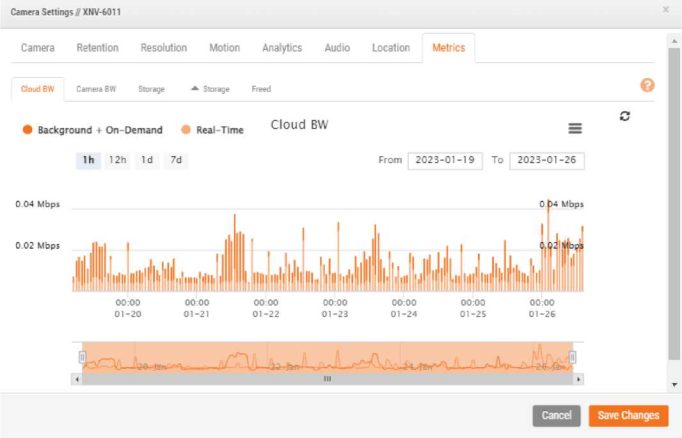
Task: Select the 1h zoom range
Action: (x=88, y=160)
